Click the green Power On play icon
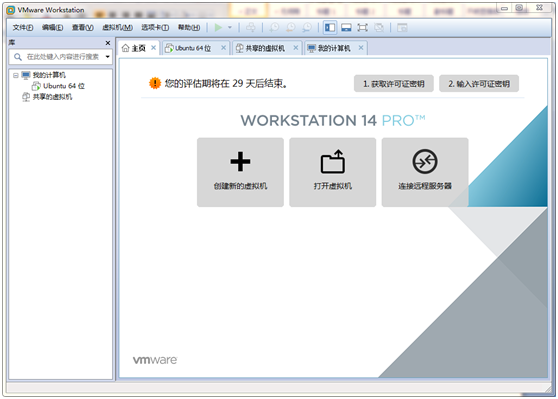Viewport: 558px width, 399px height. point(218,27)
